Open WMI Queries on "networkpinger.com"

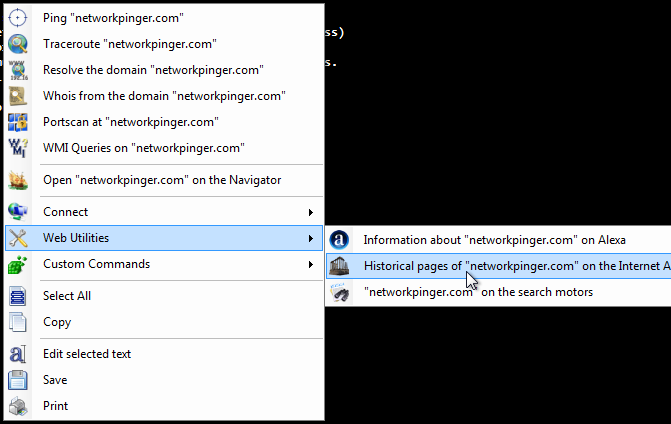[164, 148]
